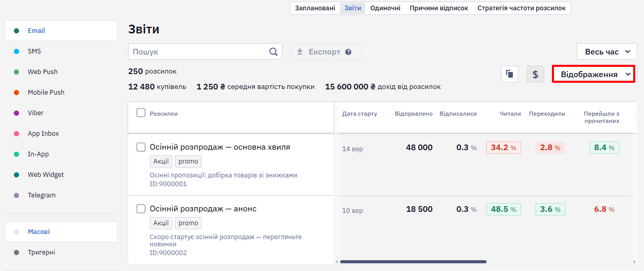Click the Переходили column header

point(547,114)
